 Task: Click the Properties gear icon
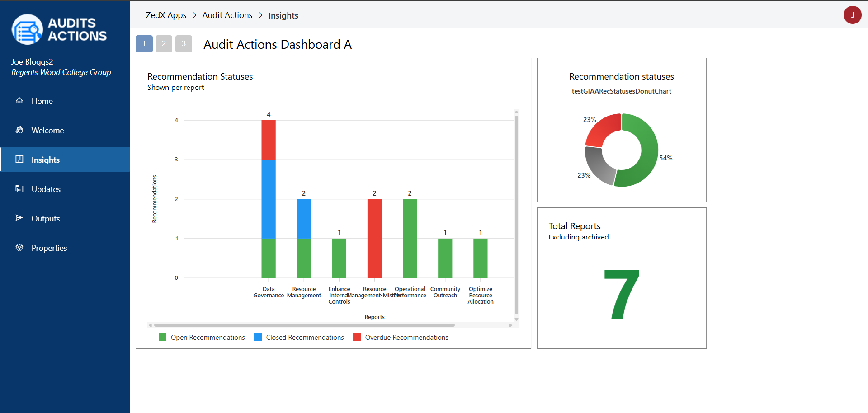tap(19, 247)
